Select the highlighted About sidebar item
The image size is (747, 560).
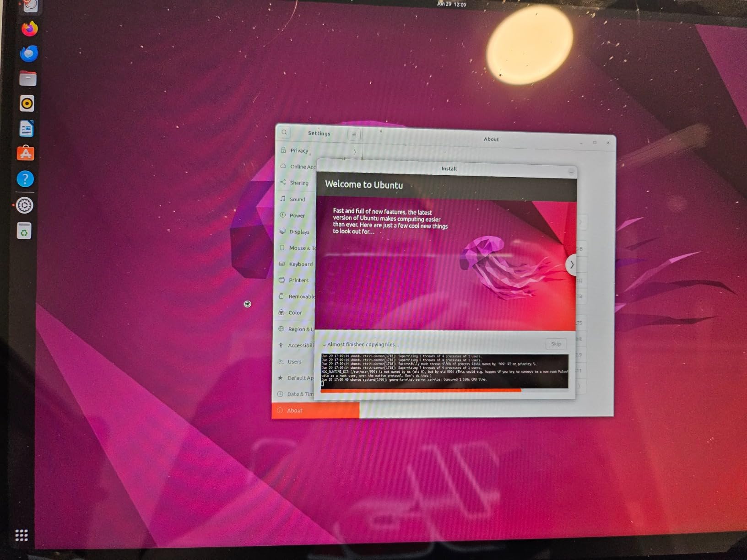(x=315, y=410)
